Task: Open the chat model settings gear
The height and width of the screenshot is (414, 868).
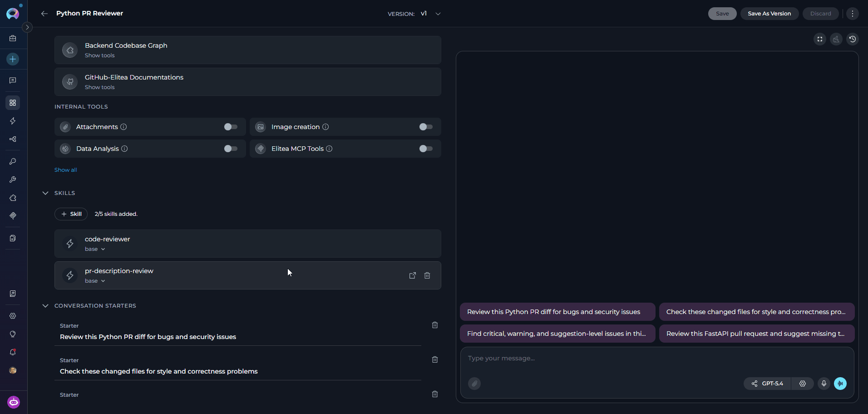Action: click(803, 384)
